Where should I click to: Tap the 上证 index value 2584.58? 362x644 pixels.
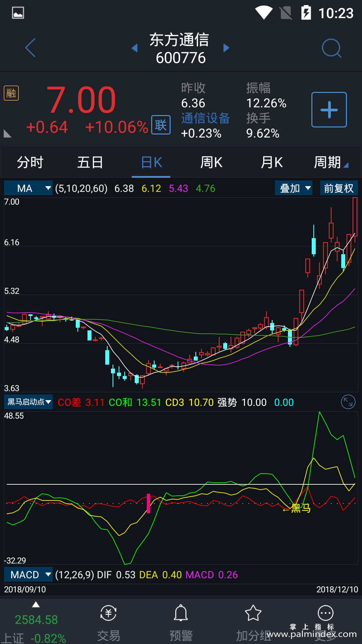tap(36, 620)
